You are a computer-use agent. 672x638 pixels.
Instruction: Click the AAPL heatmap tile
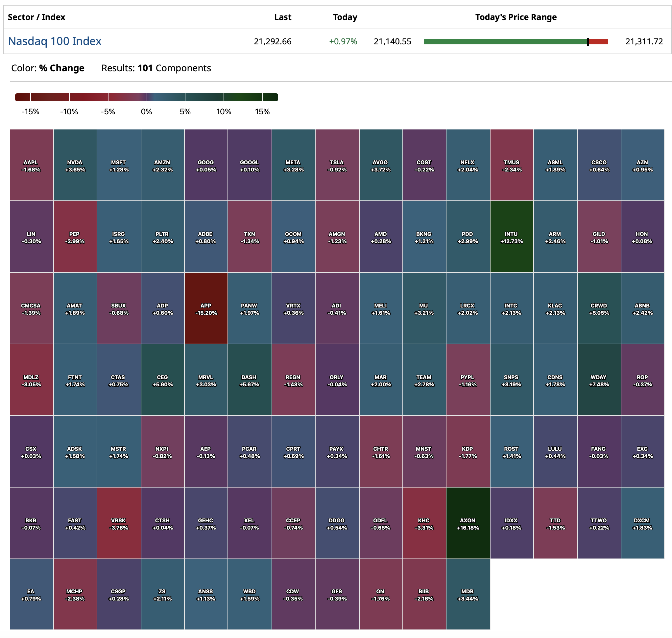coord(31,165)
